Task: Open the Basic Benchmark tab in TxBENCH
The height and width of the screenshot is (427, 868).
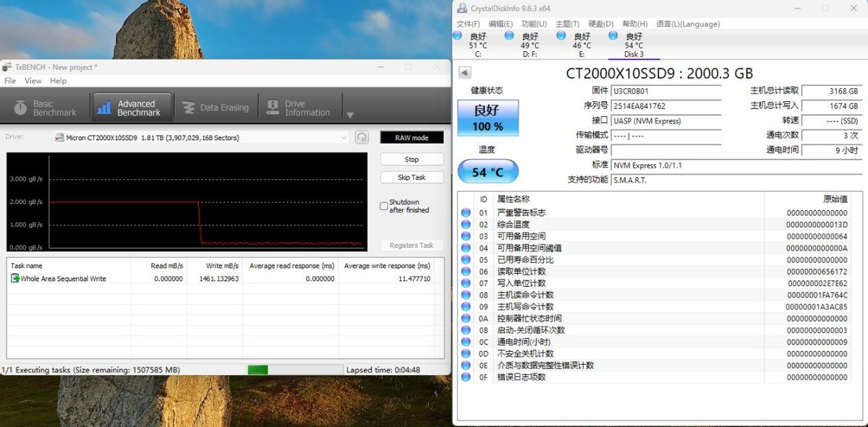Action: (45, 108)
